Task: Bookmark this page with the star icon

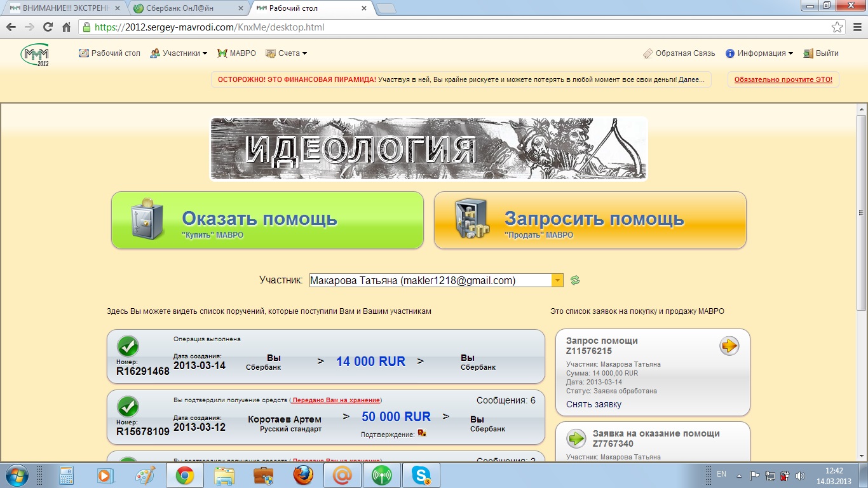Action: click(x=837, y=27)
